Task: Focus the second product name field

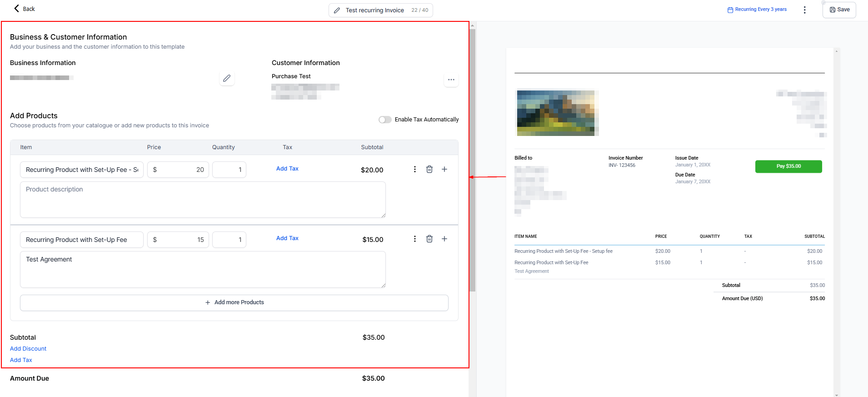Action: click(x=82, y=240)
